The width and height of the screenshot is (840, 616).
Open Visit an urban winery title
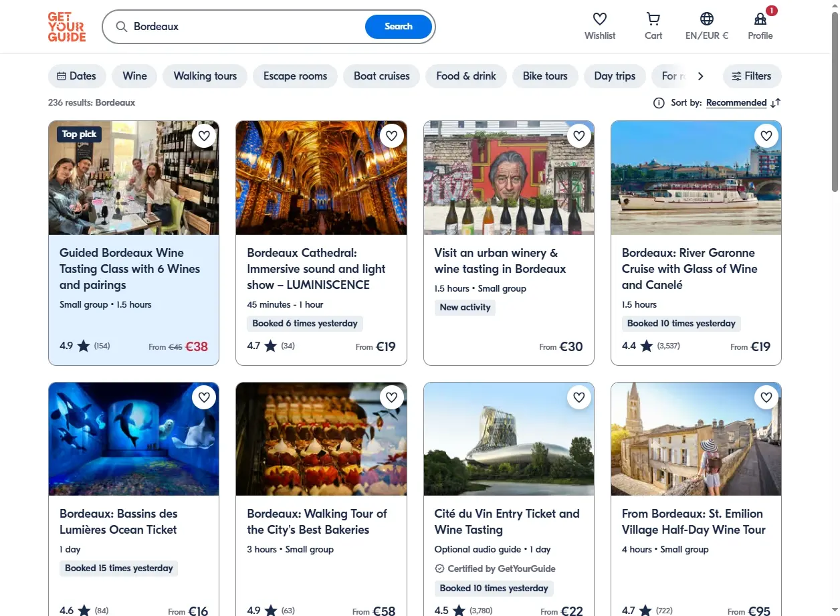pos(500,261)
